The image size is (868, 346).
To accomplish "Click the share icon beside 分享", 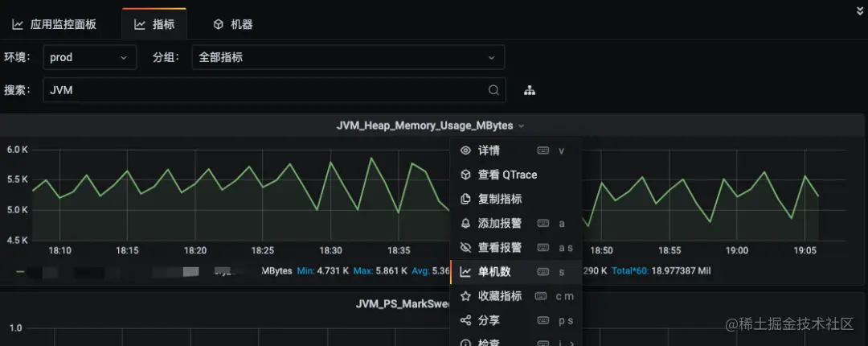I will 465,320.
